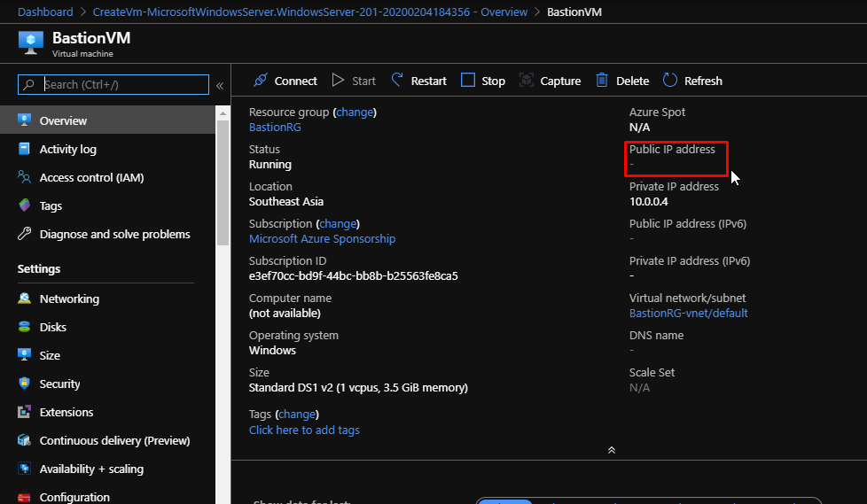Click the Networking icon
Viewport: 867px width, 504px height.
[x=24, y=299]
